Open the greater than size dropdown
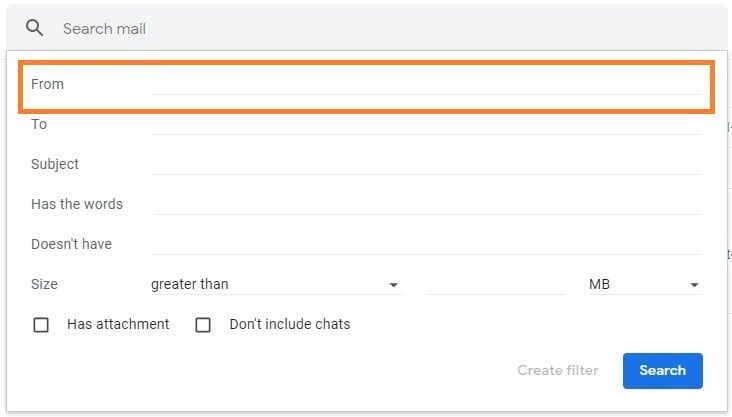 tap(275, 284)
